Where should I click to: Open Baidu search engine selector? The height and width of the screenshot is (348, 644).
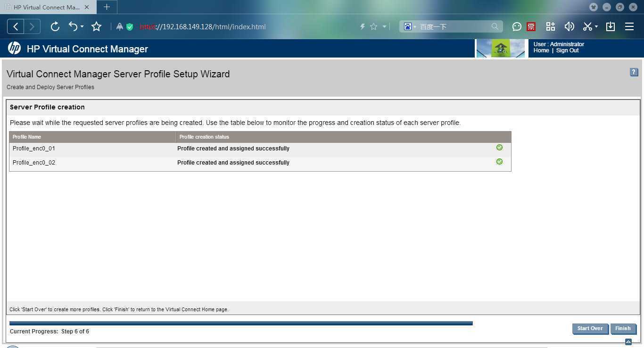tap(410, 26)
